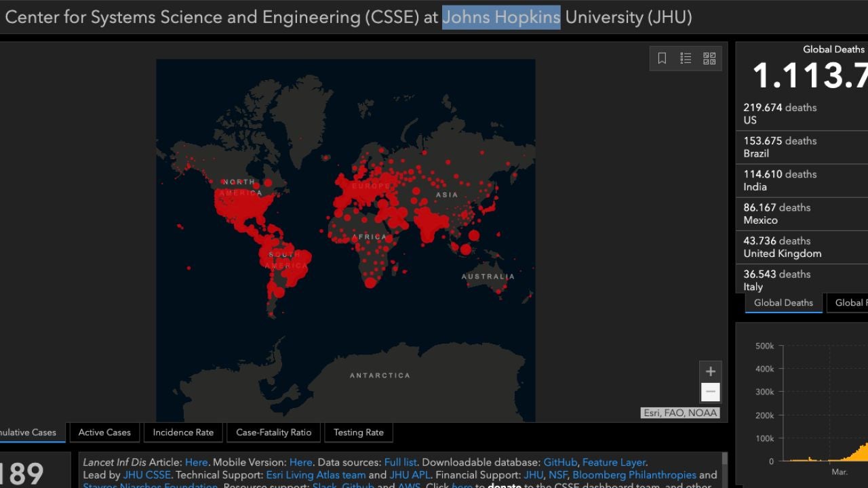Click the Esri, FAO, NOAA attribution

[x=680, y=413]
